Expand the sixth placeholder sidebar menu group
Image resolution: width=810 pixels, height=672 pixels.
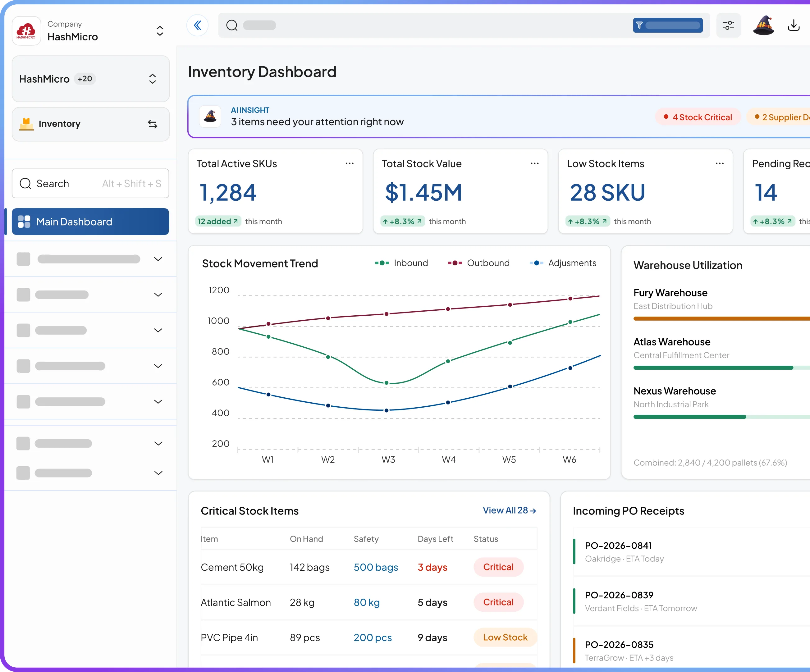pos(158,443)
